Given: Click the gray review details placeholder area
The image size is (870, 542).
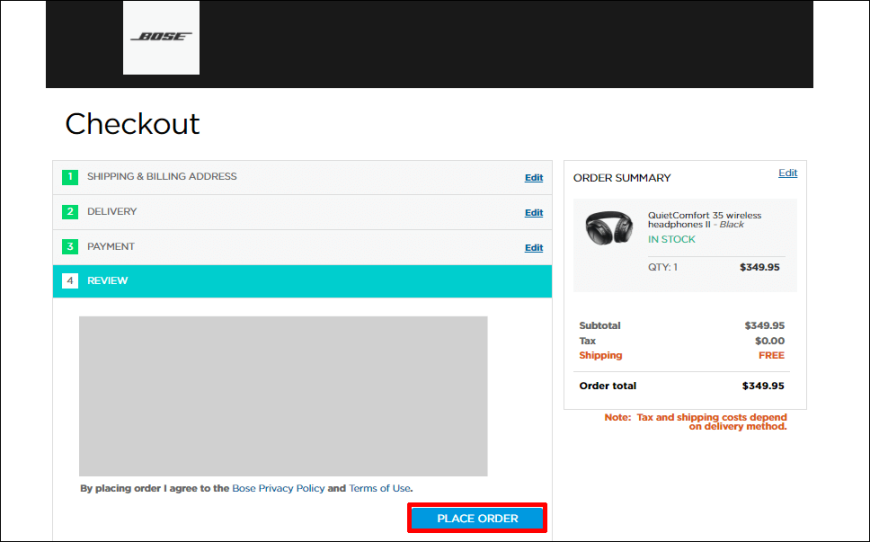Looking at the screenshot, I should click(x=283, y=396).
